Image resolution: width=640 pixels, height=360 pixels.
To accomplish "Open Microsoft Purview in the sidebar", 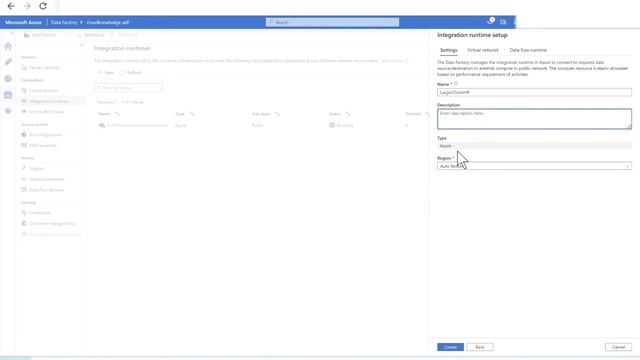I will [46, 112].
